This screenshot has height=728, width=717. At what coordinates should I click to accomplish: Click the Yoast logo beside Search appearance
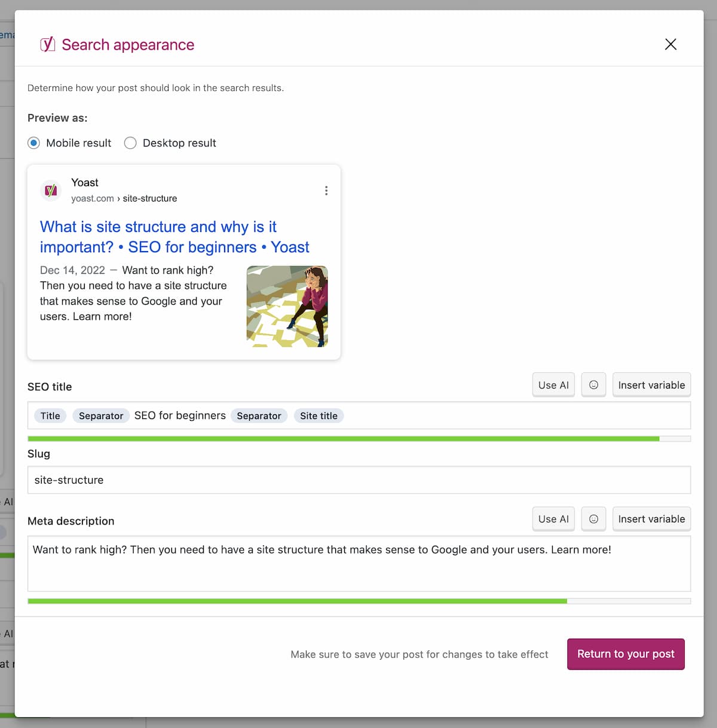[x=48, y=44]
